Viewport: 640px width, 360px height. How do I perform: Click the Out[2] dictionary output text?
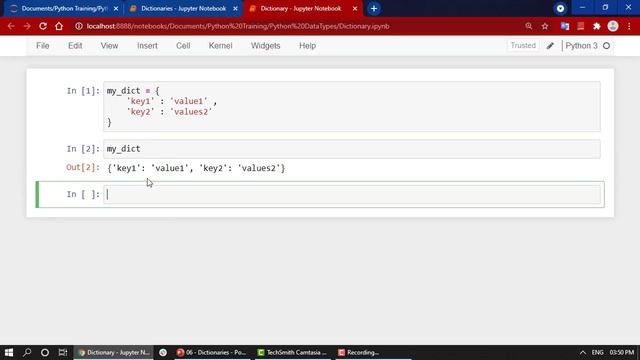[196, 168]
